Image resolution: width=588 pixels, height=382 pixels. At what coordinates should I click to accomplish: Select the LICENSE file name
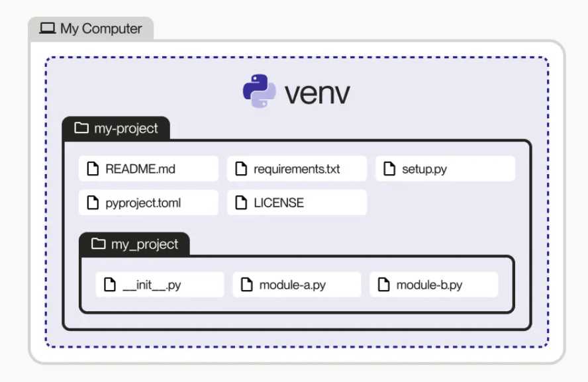click(279, 203)
